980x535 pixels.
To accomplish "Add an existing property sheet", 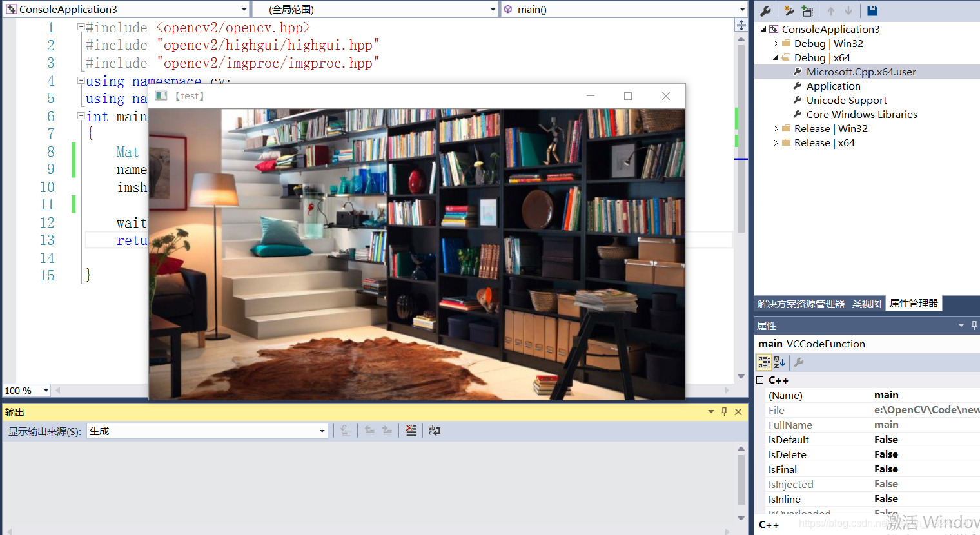I will 807,11.
